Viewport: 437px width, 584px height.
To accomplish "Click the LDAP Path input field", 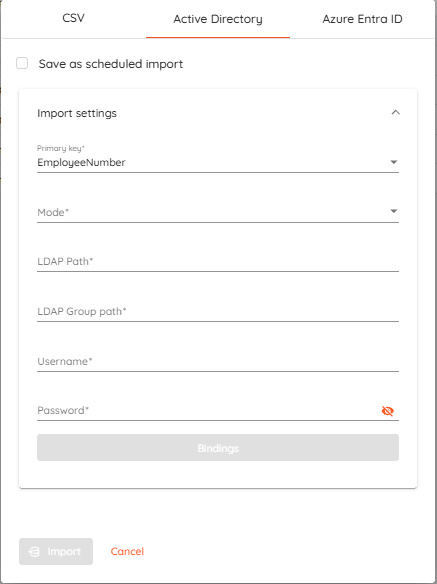I will [x=218, y=261].
